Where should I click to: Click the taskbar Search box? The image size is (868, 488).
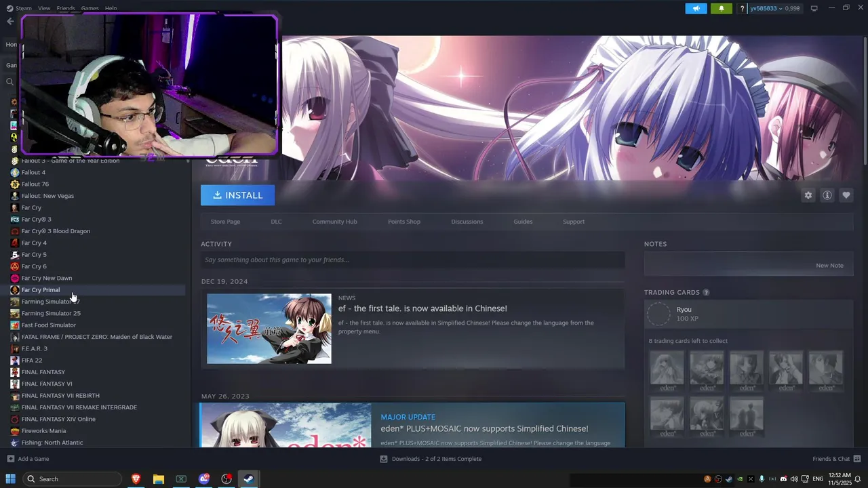[72, 479]
